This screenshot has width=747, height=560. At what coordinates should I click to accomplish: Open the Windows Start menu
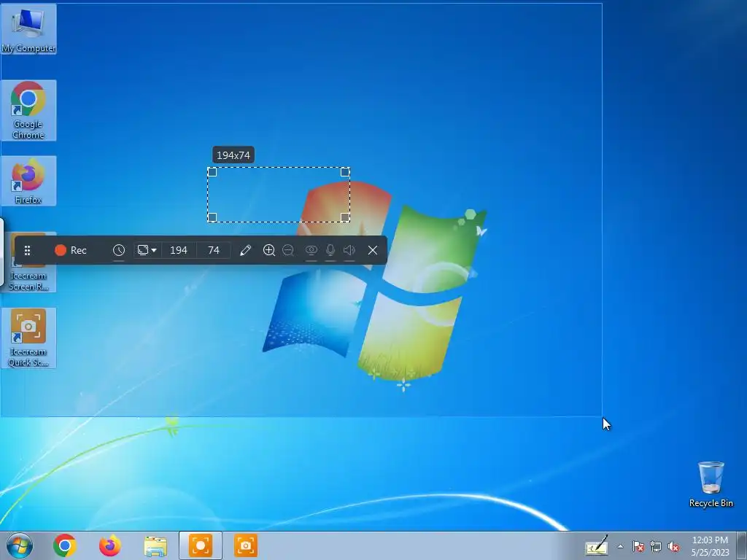(x=20, y=545)
